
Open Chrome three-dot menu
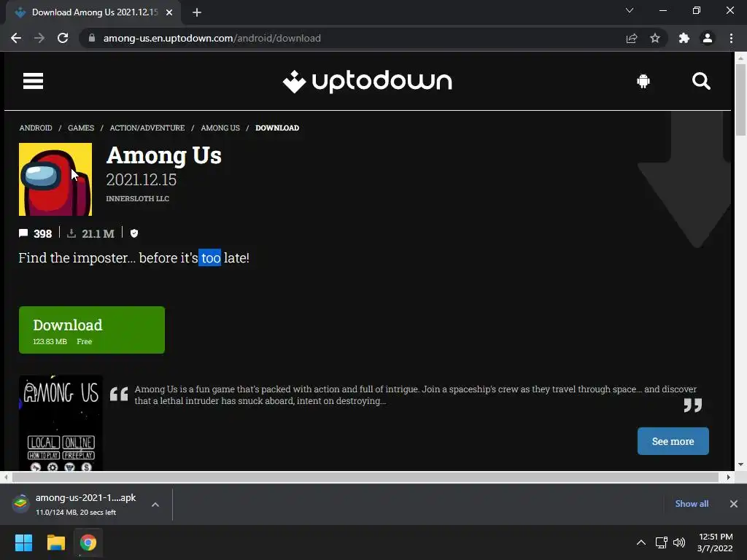[x=731, y=38]
